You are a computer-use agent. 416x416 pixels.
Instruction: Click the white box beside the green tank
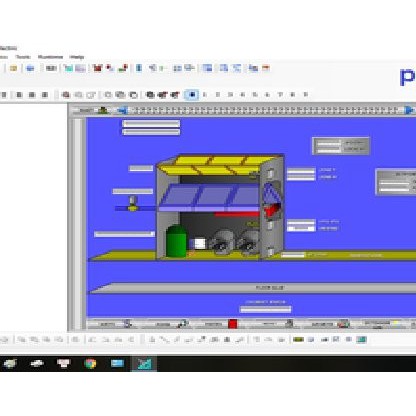(x=199, y=244)
